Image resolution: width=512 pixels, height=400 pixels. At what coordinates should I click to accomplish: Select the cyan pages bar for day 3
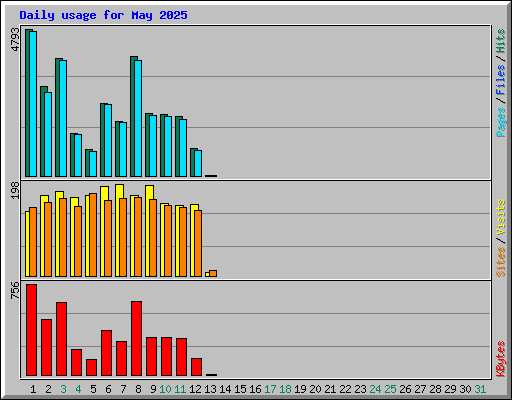pyautogui.click(x=63, y=118)
